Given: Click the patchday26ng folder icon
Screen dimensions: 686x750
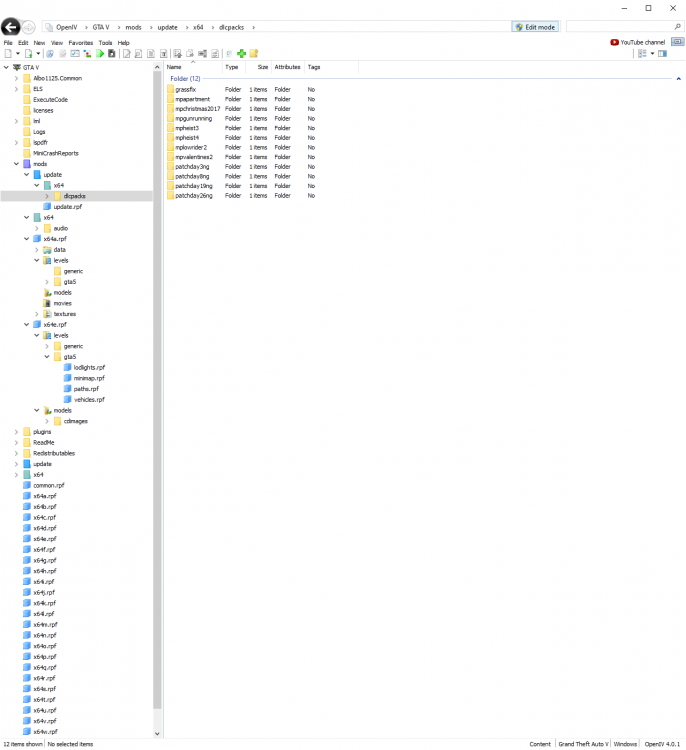Looking at the screenshot, I should (171, 196).
